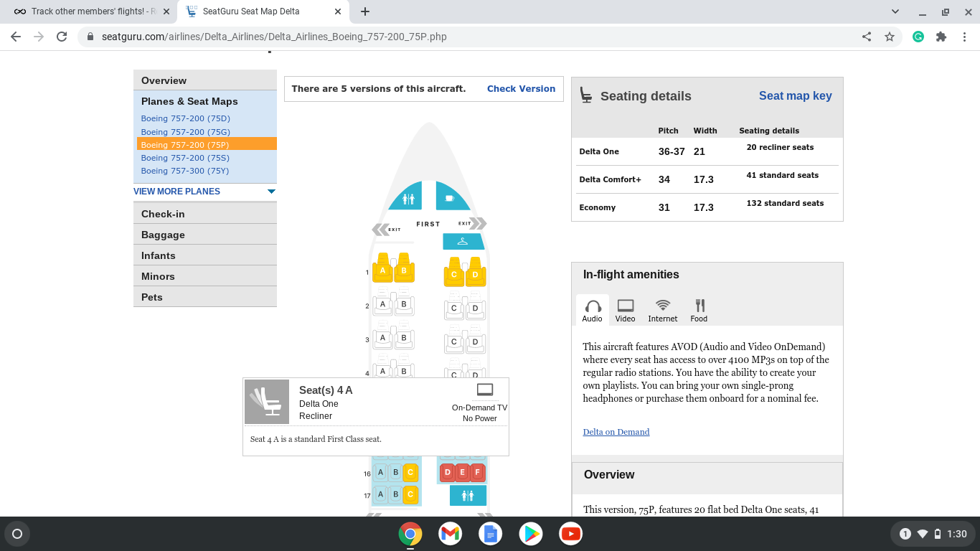This screenshot has height=551, width=980.
Task: Select yellow seat 16C on seat map
Action: coord(410,472)
